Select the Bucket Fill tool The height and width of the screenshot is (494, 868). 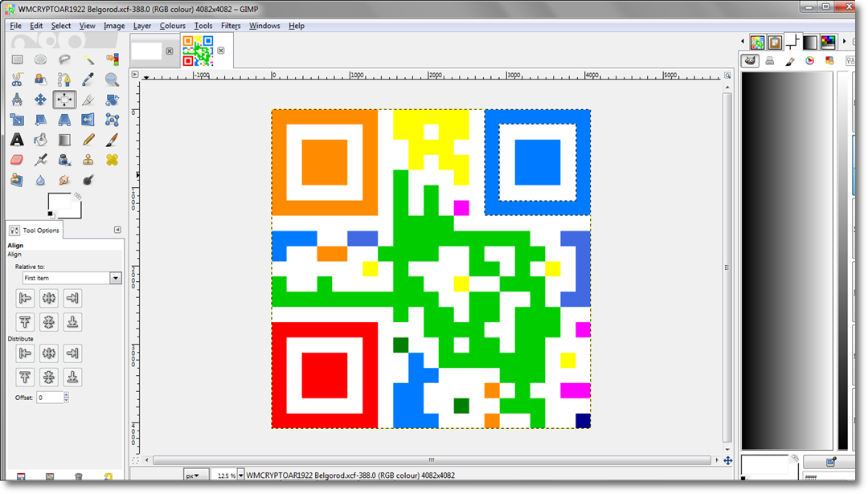[x=40, y=140]
